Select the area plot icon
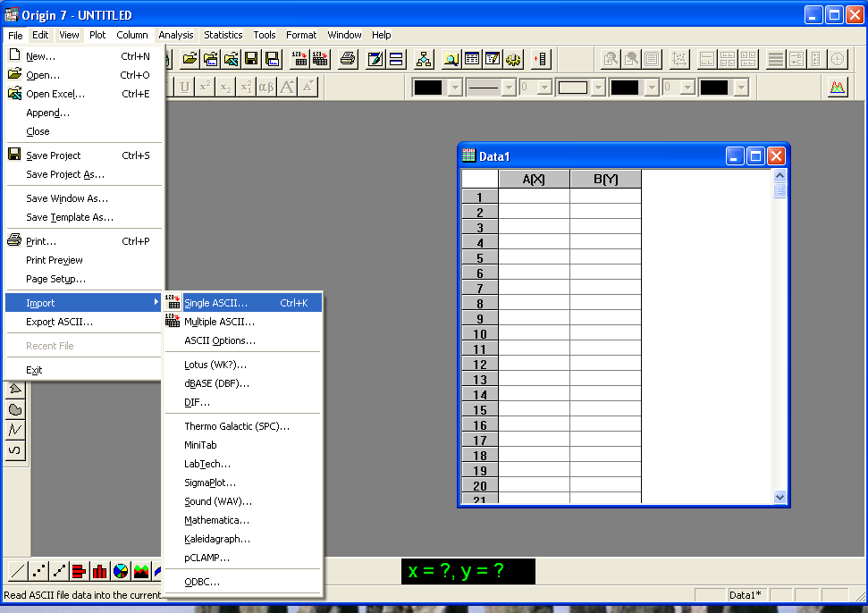This screenshot has height=613, width=868. [x=141, y=571]
